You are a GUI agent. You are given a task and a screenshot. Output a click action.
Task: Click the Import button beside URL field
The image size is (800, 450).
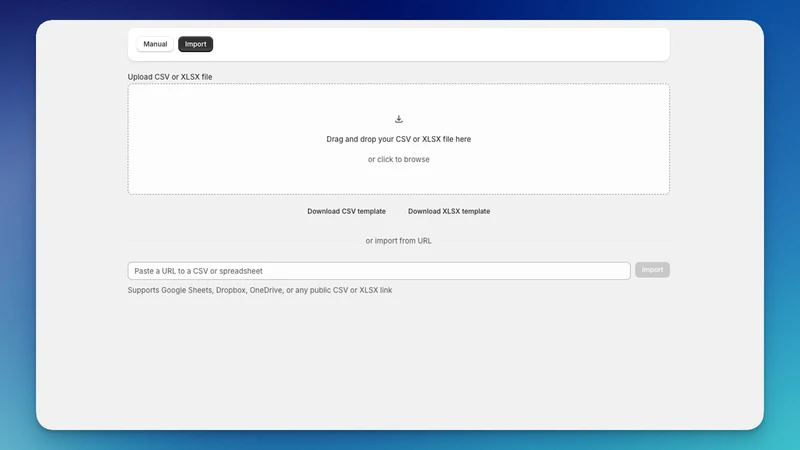click(x=652, y=270)
